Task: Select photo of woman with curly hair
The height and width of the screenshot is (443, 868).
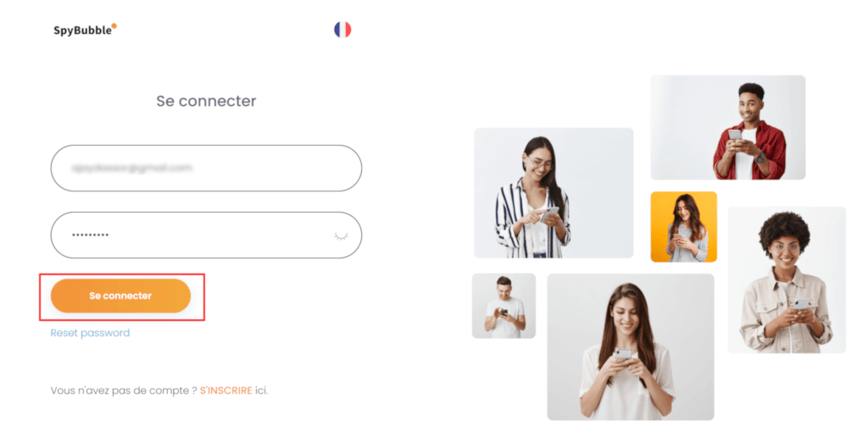Action: point(787,280)
